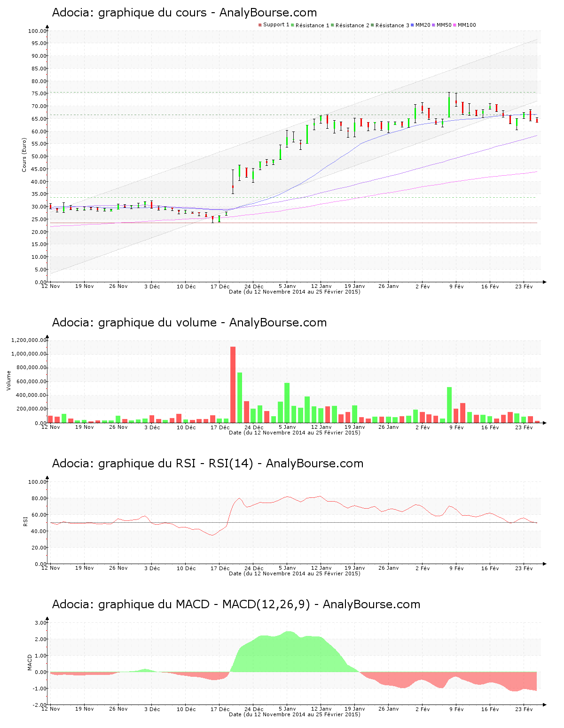The width and height of the screenshot is (564, 728).
Task: Click the 80.00 tick on RSI chart
Action: coord(38,498)
